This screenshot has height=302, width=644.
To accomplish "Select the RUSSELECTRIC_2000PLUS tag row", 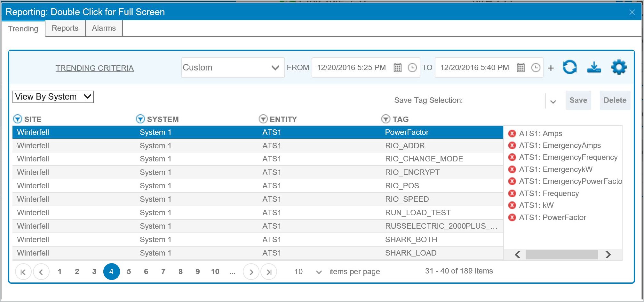I will [x=258, y=226].
